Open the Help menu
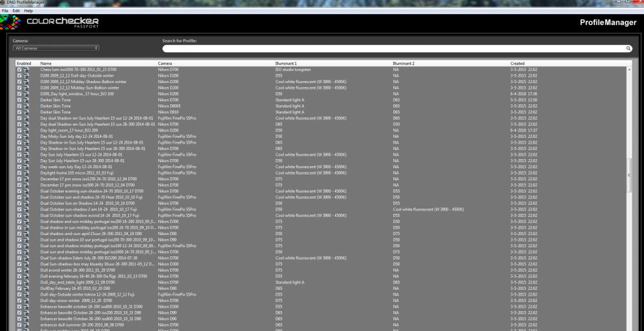 click(x=28, y=11)
